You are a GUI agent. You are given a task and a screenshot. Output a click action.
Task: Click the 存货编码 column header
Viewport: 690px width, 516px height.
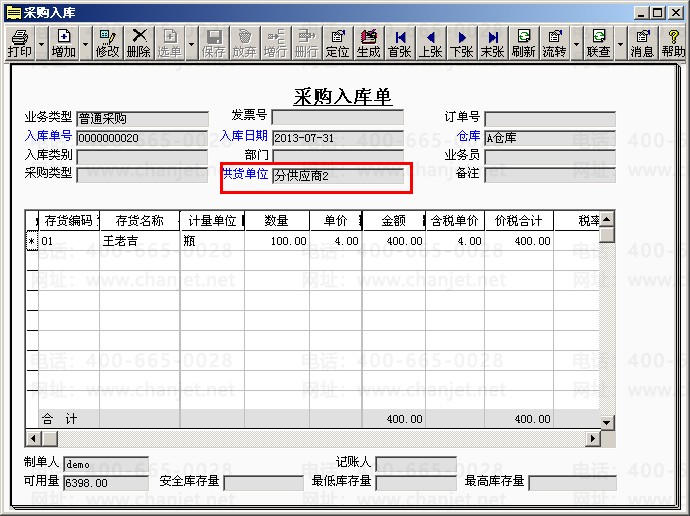[69, 220]
